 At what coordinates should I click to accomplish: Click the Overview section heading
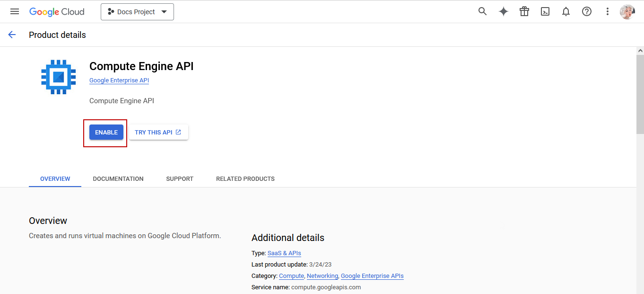tap(48, 221)
